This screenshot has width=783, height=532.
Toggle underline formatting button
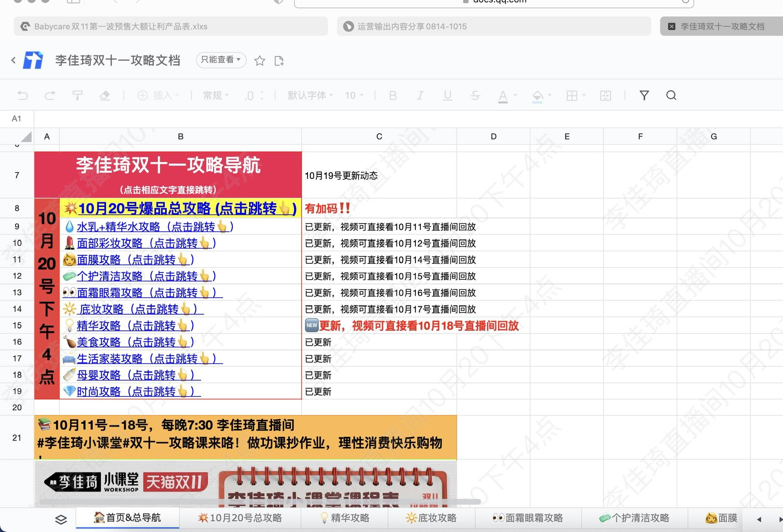coord(448,95)
